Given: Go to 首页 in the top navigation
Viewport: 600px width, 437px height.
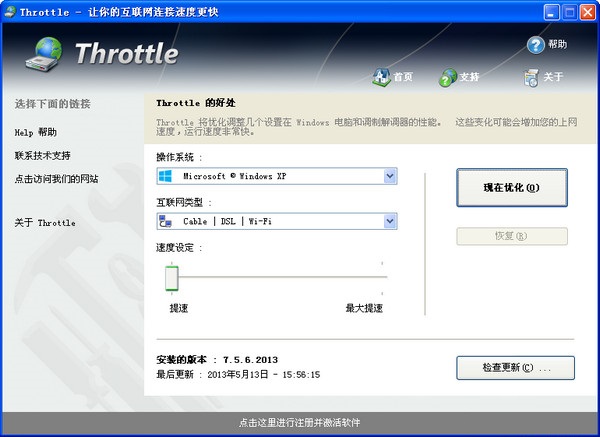Looking at the screenshot, I should coord(403,77).
